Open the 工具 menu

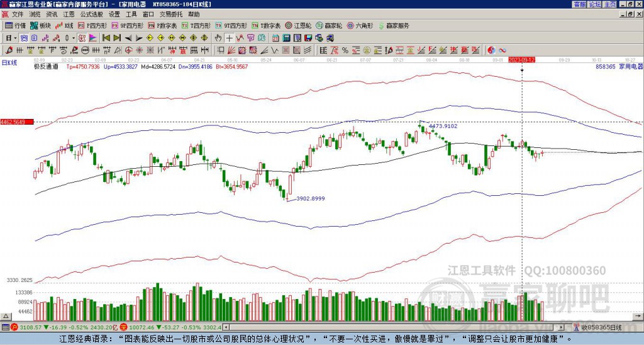point(131,14)
